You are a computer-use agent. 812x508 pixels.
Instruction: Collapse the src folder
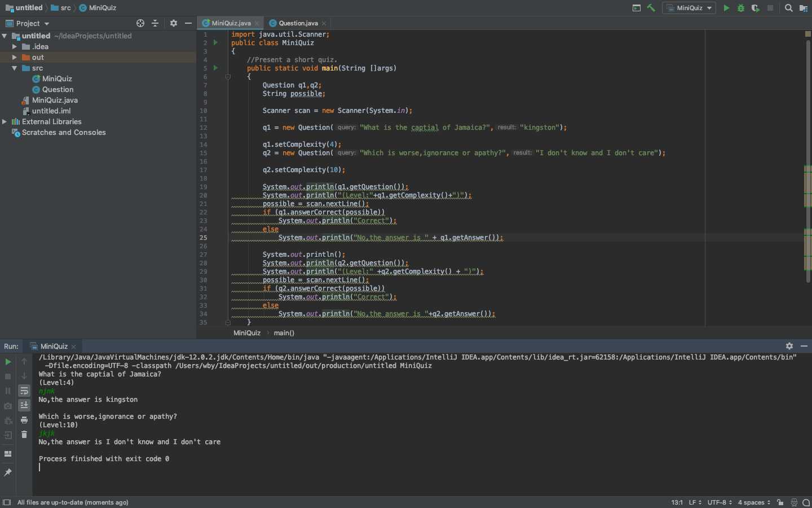(15, 68)
